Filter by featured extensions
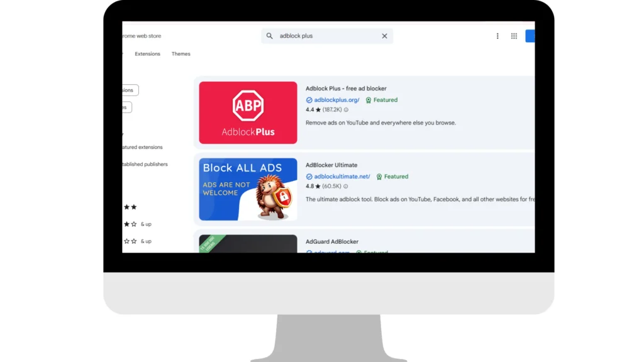Viewport: 644px width, 362px height. tap(143, 147)
